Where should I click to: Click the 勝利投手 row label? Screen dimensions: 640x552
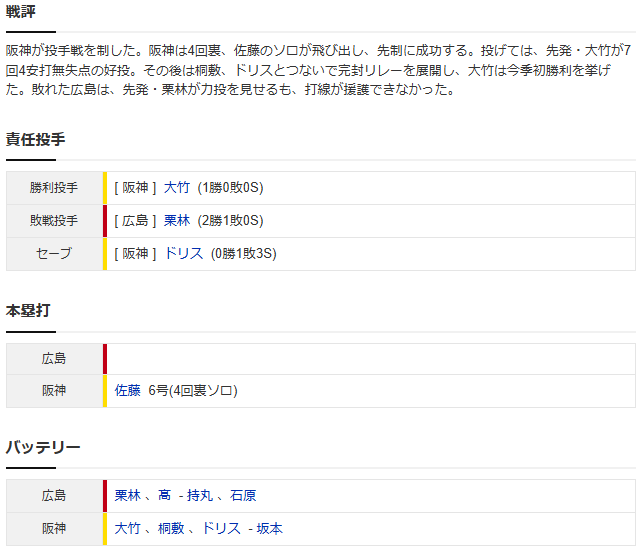pos(54,188)
